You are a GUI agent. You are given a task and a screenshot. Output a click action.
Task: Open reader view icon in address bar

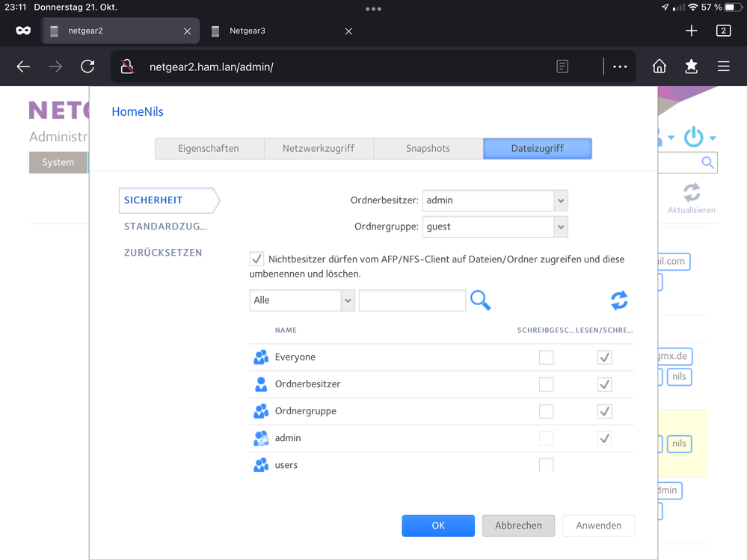(x=562, y=67)
